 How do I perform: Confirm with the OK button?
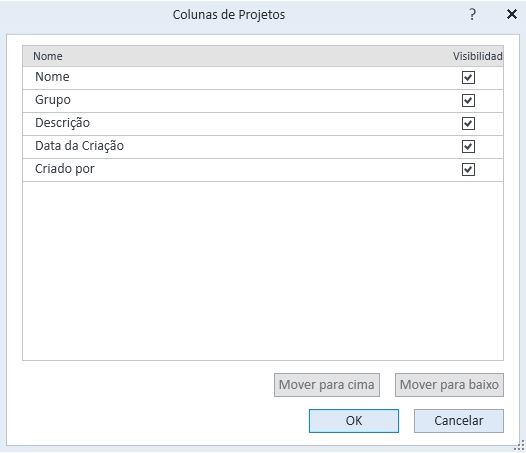(354, 421)
